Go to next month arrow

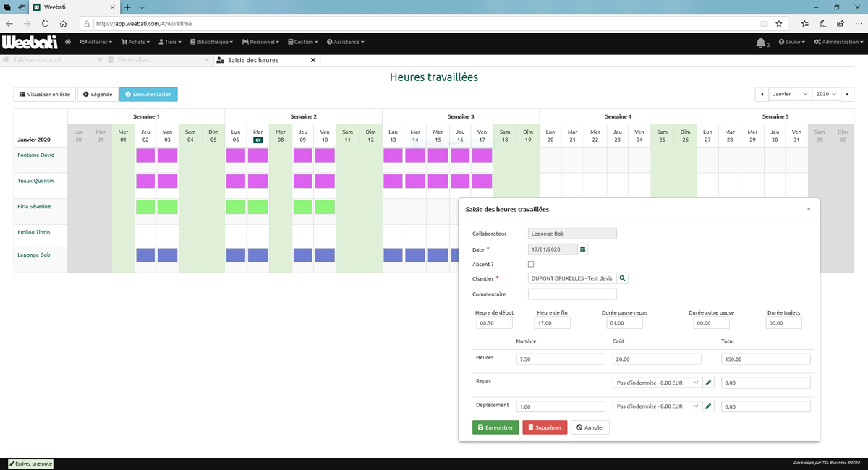click(848, 95)
